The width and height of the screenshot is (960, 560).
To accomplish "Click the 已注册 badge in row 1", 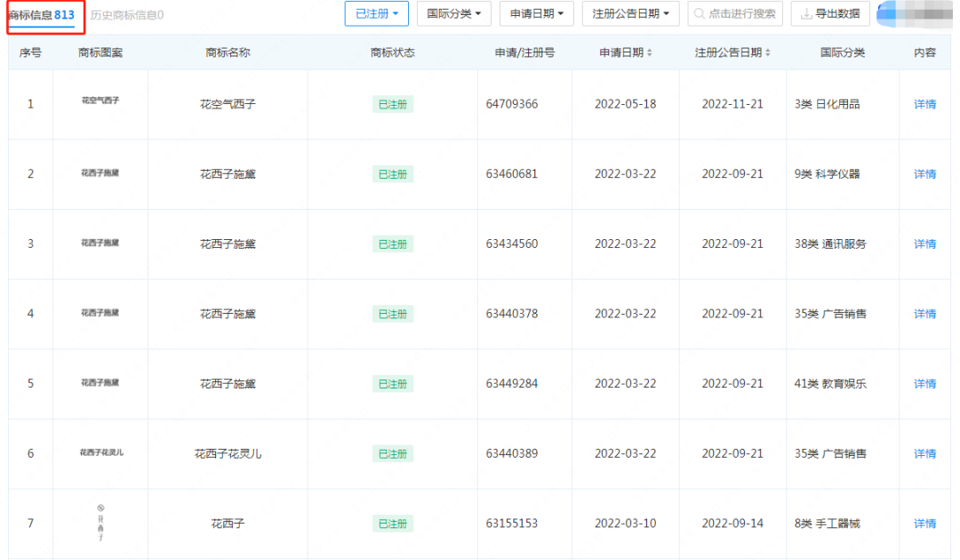I will (393, 104).
